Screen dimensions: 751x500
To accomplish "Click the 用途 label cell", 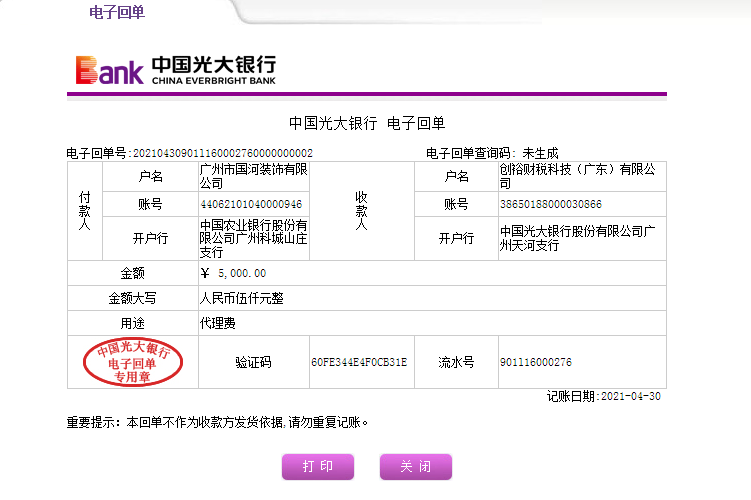I will coord(133,323).
